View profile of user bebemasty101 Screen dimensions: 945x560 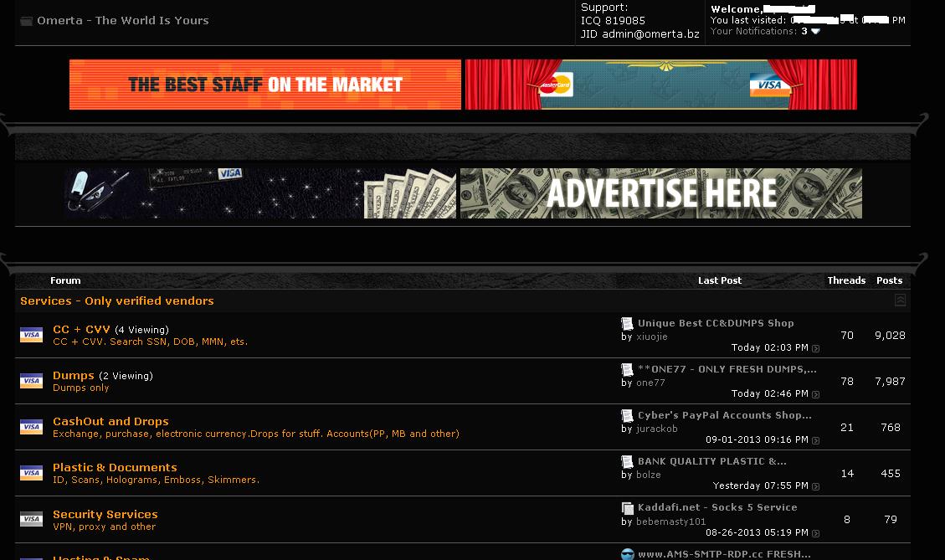pos(670,521)
